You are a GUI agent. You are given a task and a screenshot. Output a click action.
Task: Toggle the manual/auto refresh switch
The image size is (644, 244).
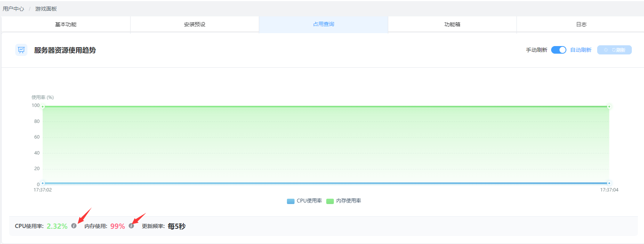click(558, 50)
